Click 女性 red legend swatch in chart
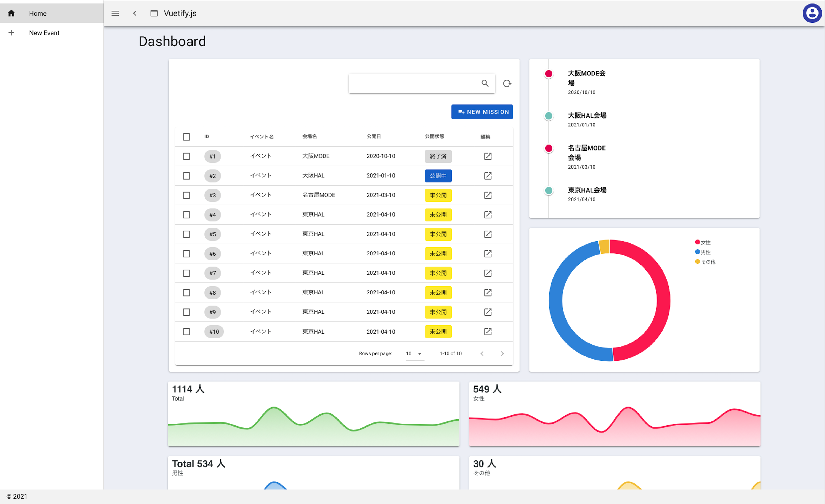Viewport: 825px width, 504px height. [697, 242]
